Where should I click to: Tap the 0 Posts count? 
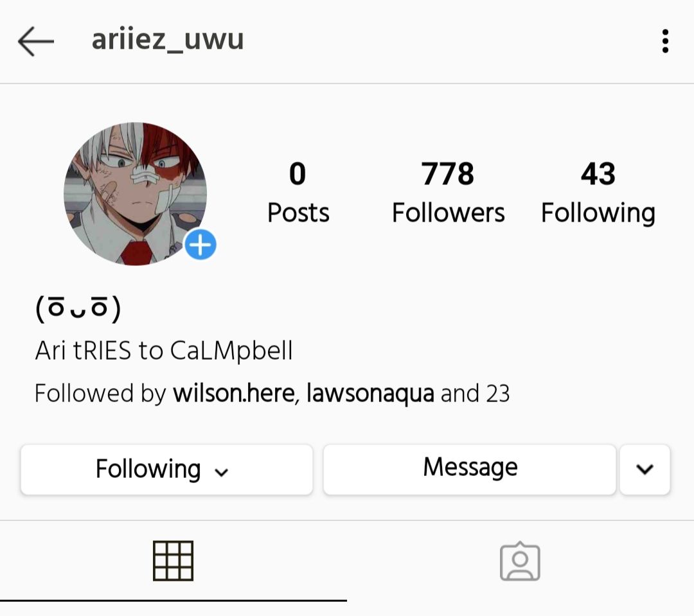tap(298, 193)
